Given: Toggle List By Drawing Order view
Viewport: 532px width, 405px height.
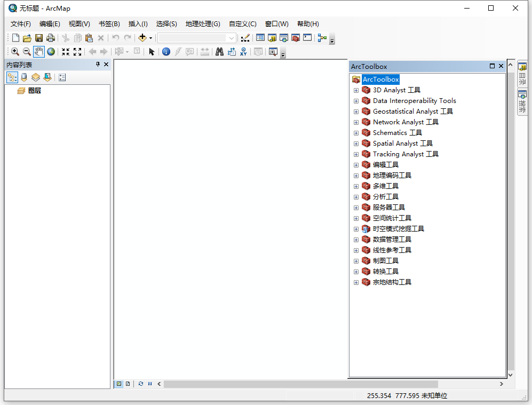Looking at the screenshot, I should (x=12, y=78).
